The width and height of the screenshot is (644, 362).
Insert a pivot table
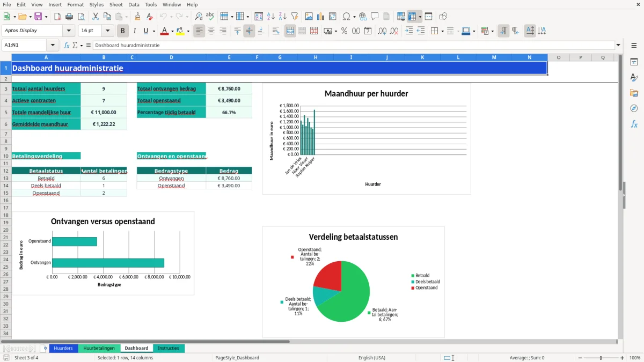pyautogui.click(x=333, y=17)
